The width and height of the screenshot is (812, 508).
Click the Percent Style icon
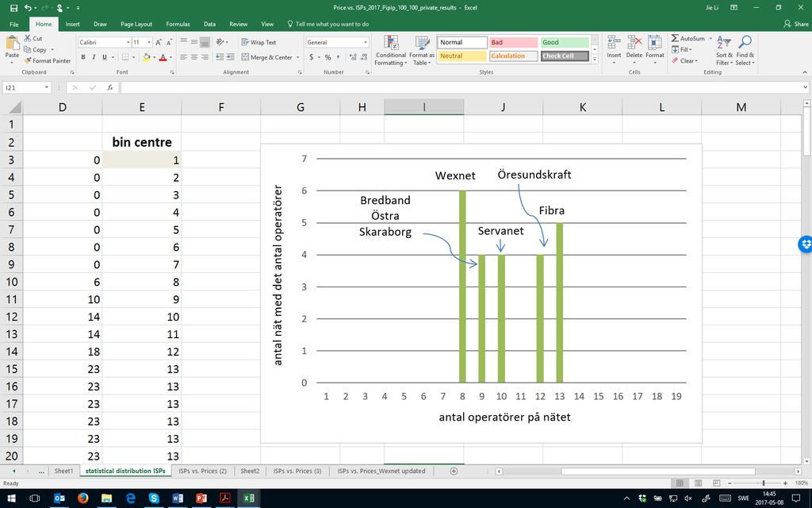point(327,57)
